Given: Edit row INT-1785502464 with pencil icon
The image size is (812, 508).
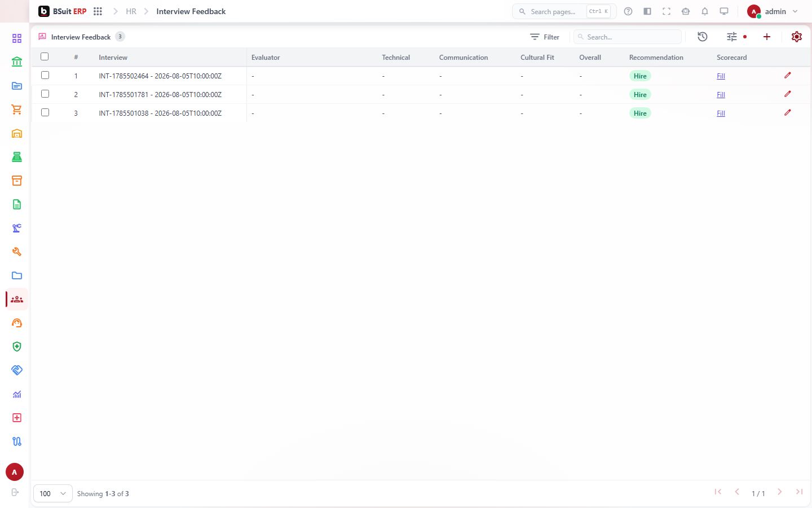Looking at the screenshot, I should (x=788, y=75).
